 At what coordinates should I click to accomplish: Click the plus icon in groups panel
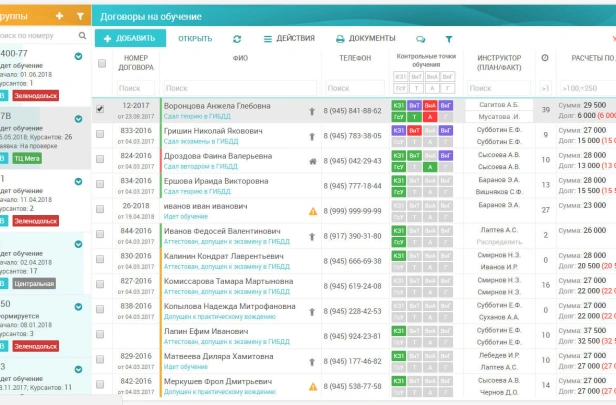[59, 15]
